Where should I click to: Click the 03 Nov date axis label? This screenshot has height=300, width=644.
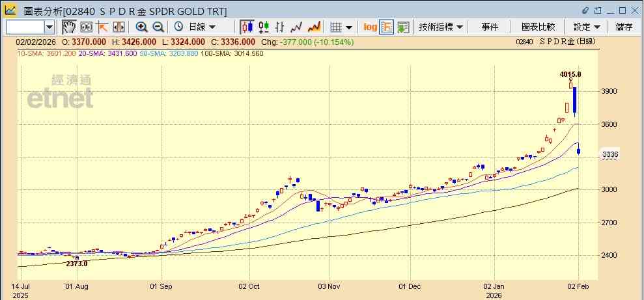328,286
